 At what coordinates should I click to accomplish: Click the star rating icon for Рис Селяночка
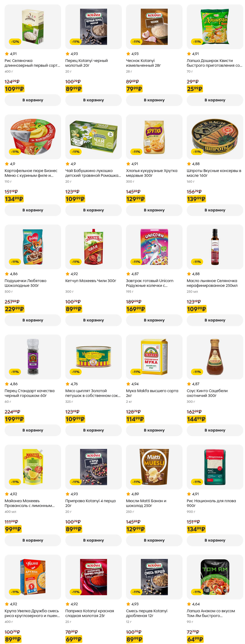point(7,54)
